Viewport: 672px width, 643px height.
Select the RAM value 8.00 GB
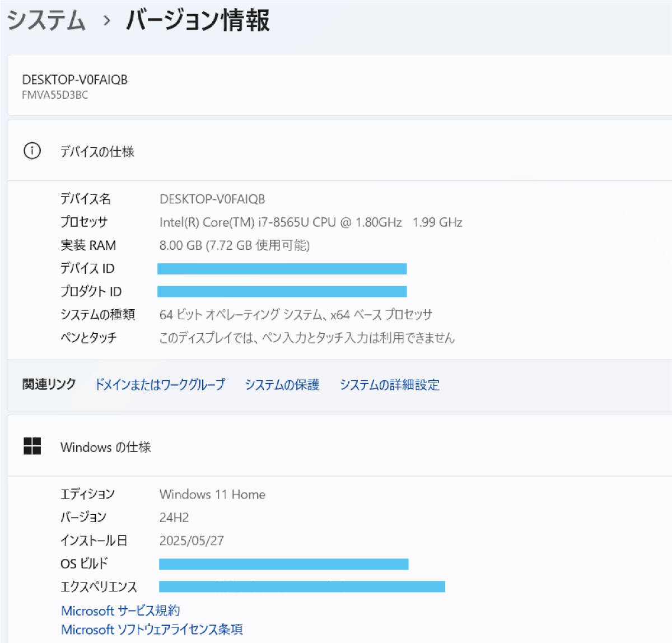[x=235, y=245]
